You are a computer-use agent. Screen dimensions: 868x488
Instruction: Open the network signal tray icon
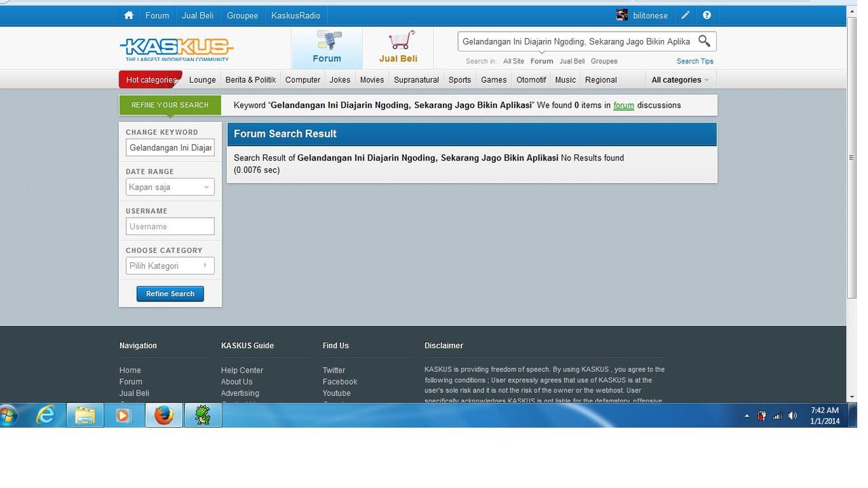click(x=777, y=415)
